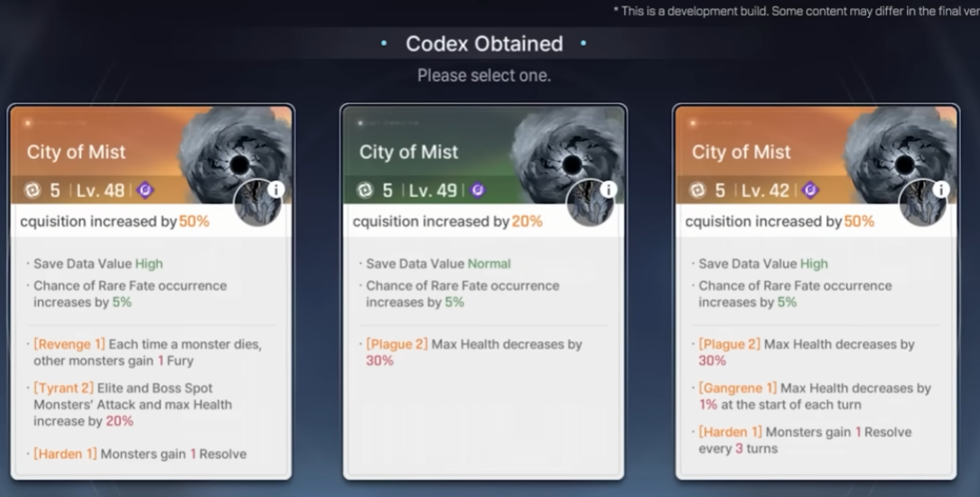The image size is (980, 497).
Task: Select the Lv. 48 City of Mist codex
Action: pos(151,292)
